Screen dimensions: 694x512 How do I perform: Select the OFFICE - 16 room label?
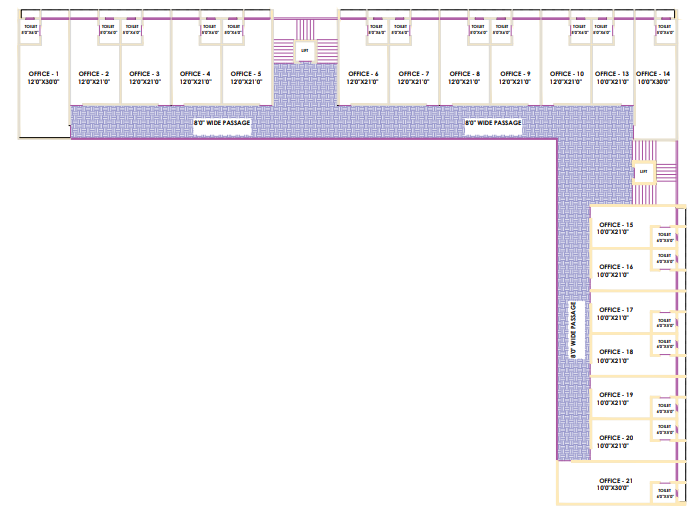coord(615,271)
